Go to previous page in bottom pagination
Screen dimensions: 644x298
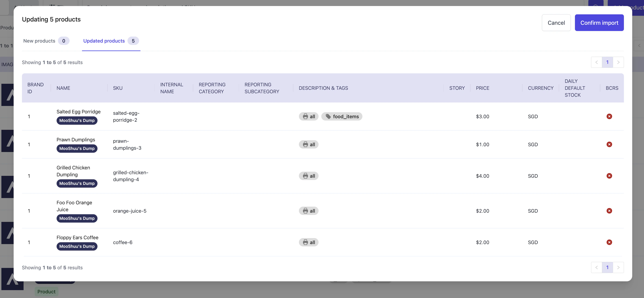coord(596,267)
